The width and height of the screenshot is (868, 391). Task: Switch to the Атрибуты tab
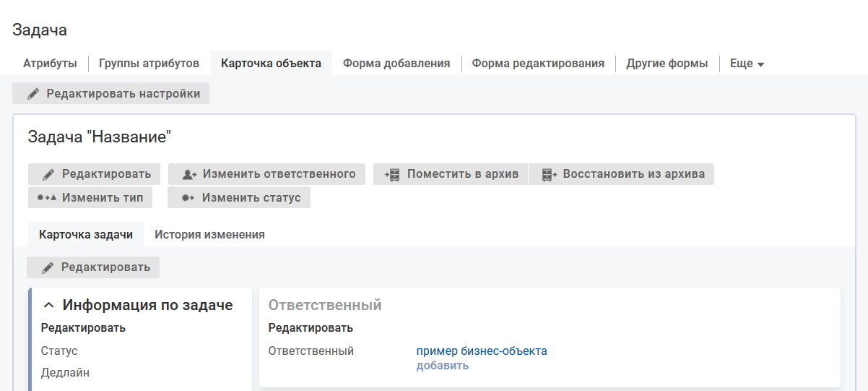coord(50,64)
